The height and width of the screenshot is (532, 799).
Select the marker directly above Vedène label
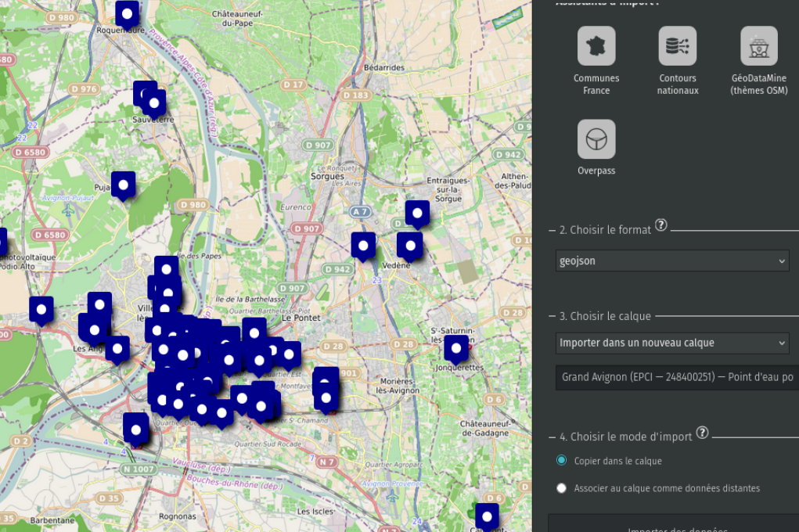[409, 245]
